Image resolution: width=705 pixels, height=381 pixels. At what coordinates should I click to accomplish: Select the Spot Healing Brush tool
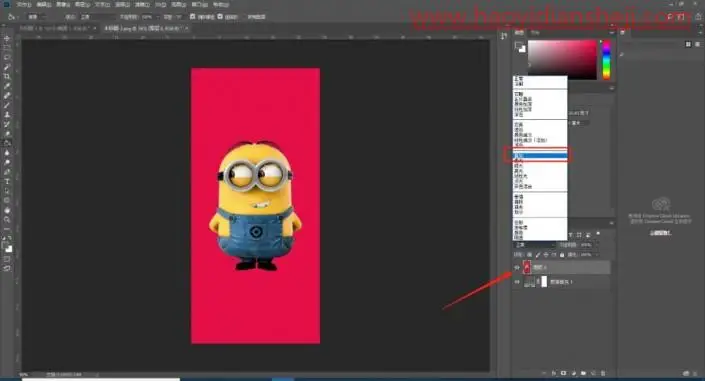[x=7, y=96]
